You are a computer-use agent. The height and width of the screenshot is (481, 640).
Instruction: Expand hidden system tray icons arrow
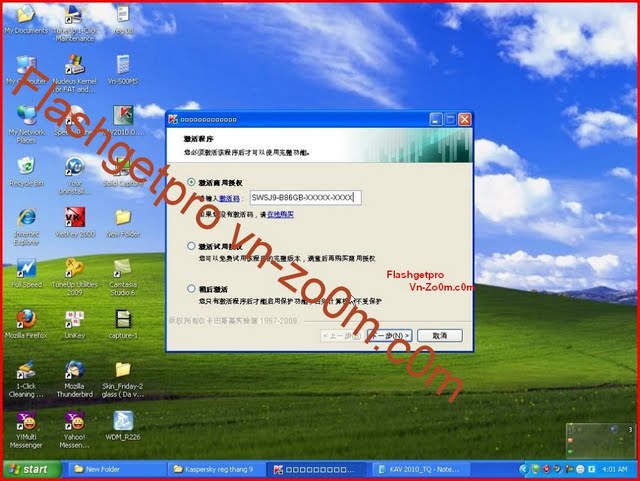[523, 470]
